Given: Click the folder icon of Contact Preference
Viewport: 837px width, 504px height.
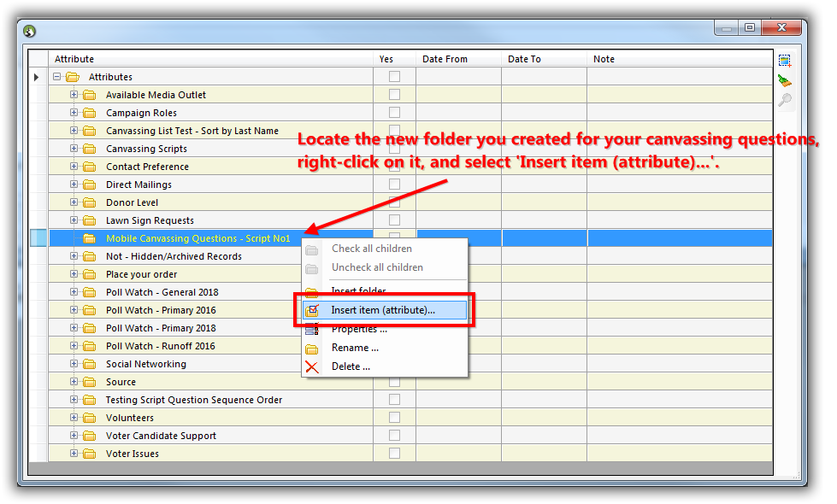Looking at the screenshot, I should coord(90,167).
